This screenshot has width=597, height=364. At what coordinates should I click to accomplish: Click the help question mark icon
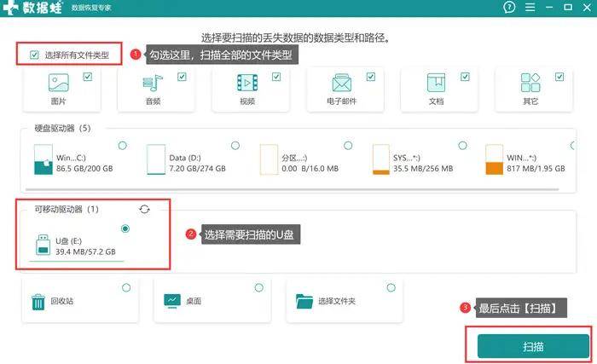click(x=509, y=7)
